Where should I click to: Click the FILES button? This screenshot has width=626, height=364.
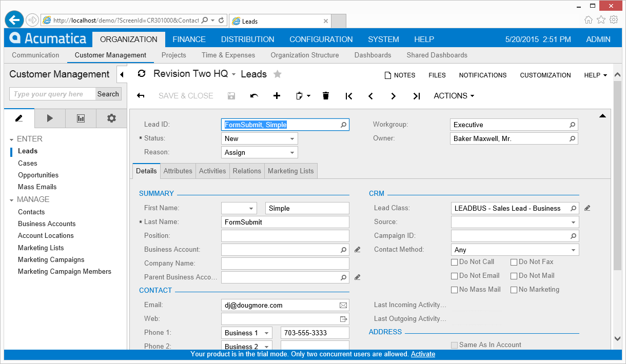(x=437, y=75)
